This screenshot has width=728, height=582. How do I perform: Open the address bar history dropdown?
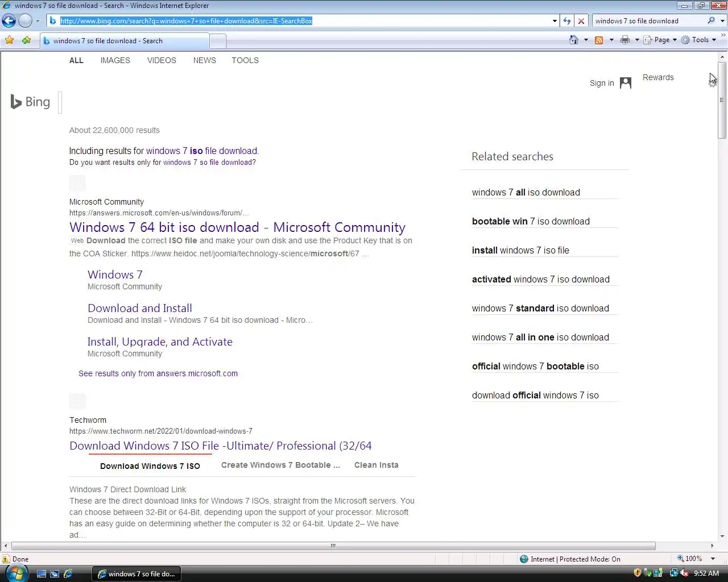555,21
